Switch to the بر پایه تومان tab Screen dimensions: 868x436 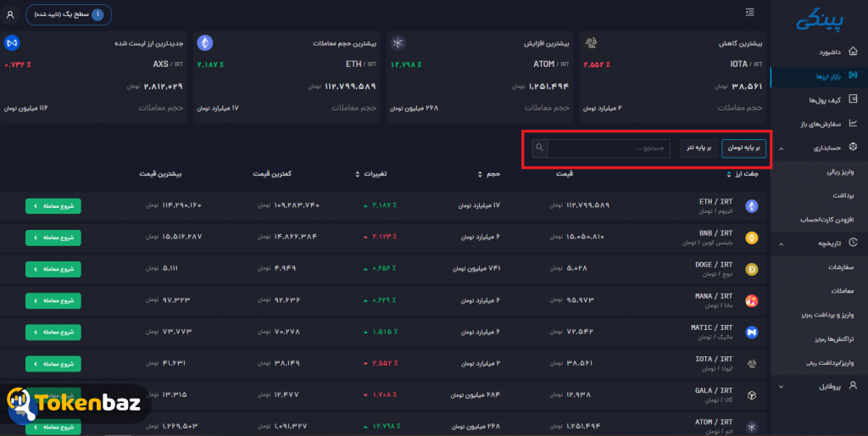click(743, 148)
